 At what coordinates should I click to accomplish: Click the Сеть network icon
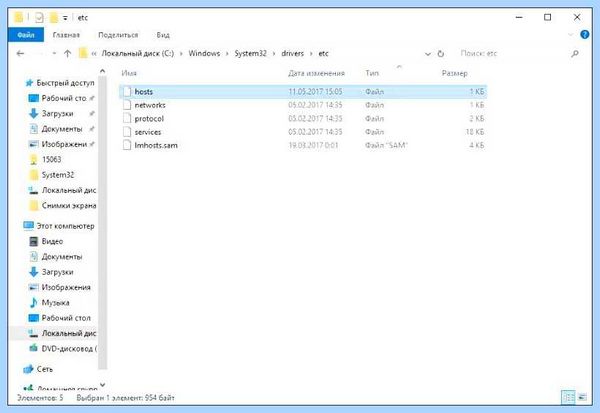tap(28, 369)
